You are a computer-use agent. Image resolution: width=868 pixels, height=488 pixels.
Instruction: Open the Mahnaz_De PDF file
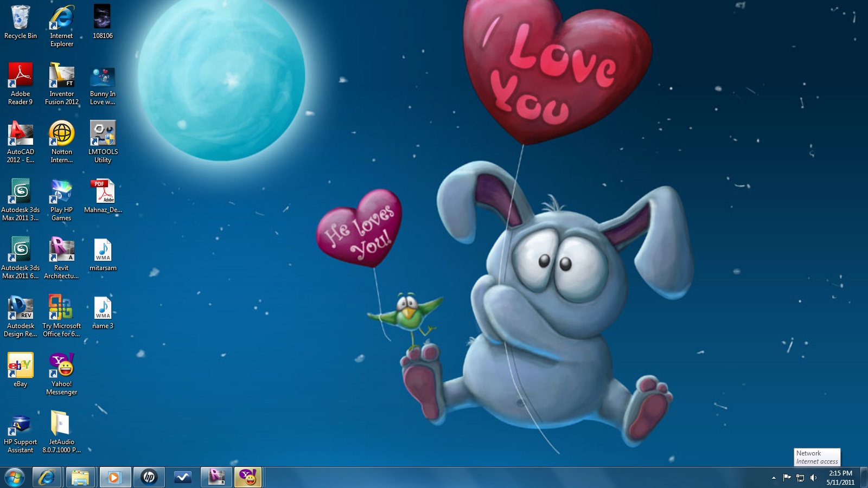click(x=103, y=192)
